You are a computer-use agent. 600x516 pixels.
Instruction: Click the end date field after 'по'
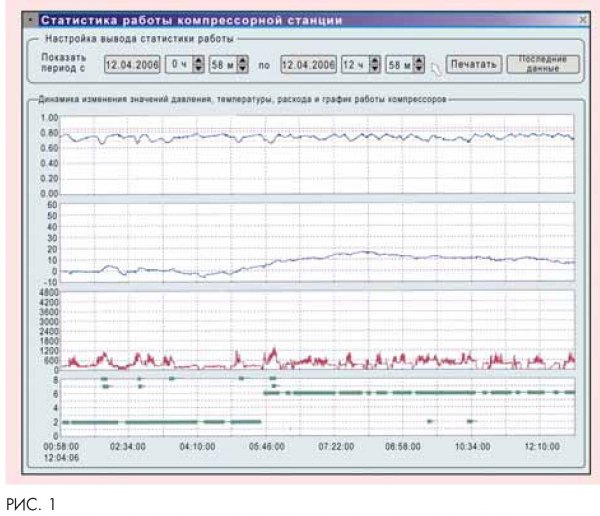click(x=309, y=63)
